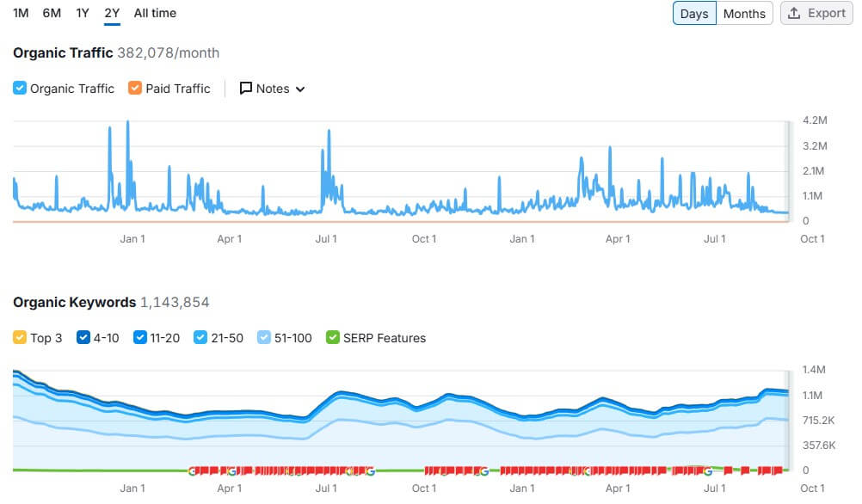Expand the Notes dropdown chevron
The image size is (862, 504).
(x=299, y=89)
